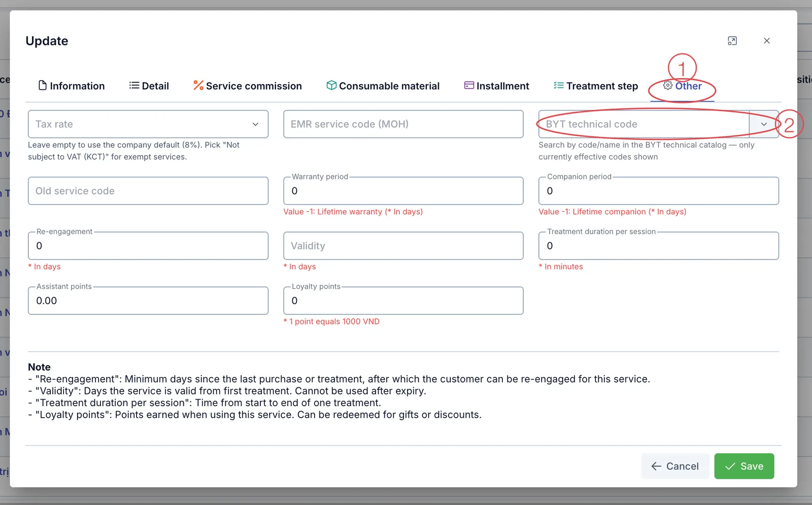
Task: Click the gear icon on the Other tab
Action: (668, 85)
